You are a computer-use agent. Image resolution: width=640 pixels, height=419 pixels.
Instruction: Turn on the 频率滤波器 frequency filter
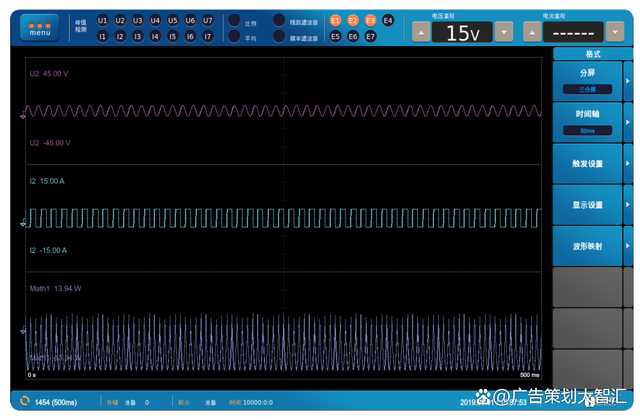pyautogui.click(x=279, y=36)
